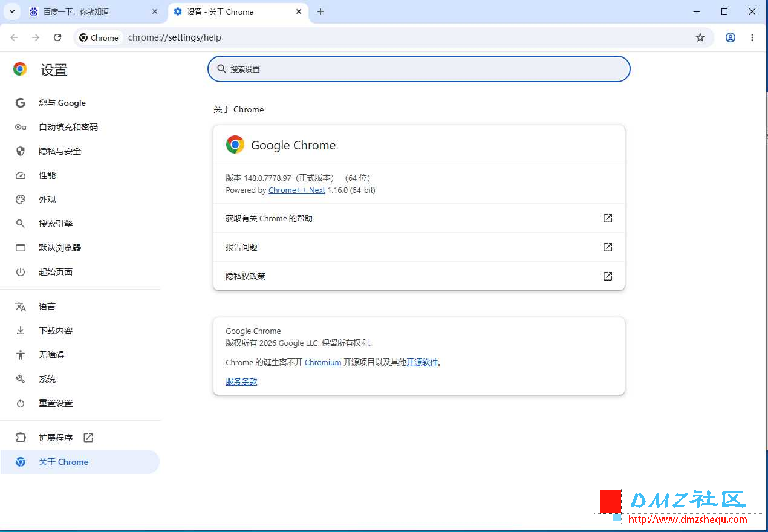The image size is (768, 532).
Task: Click external-link icon on 隐私权政策 row
Action: pyautogui.click(x=608, y=276)
